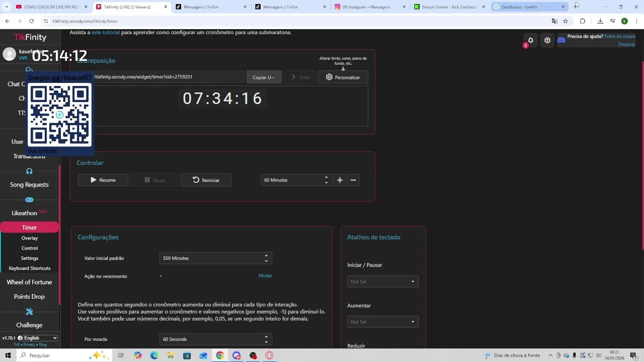Follow the 'Entre no nosso Discord' link
This screenshot has height=362, width=644.
click(620, 40)
